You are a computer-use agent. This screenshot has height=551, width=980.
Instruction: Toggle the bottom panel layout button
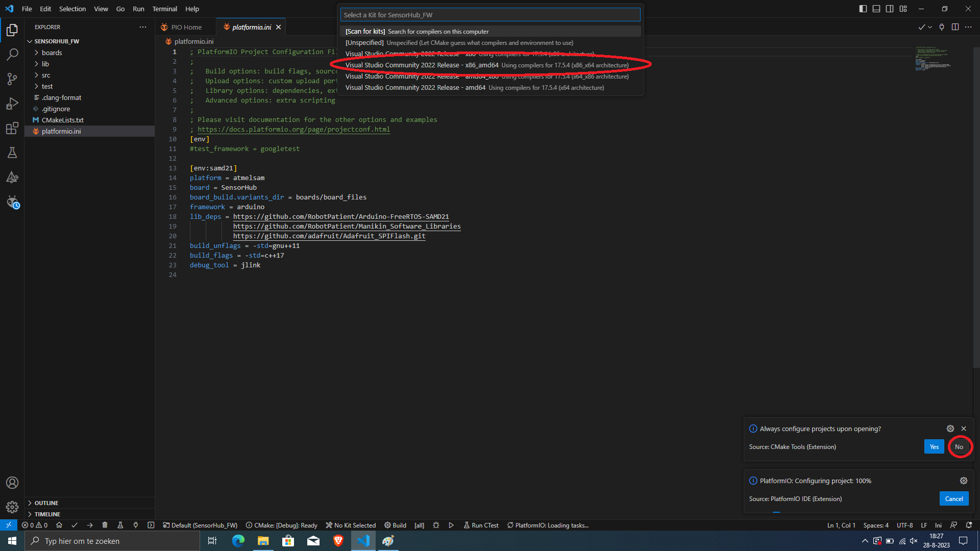876,9
